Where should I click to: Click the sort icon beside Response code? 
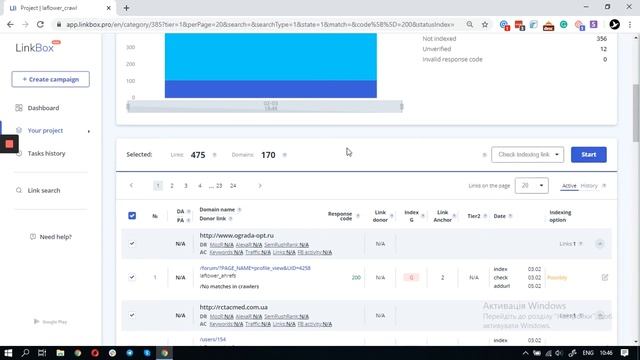tap(358, 216)
